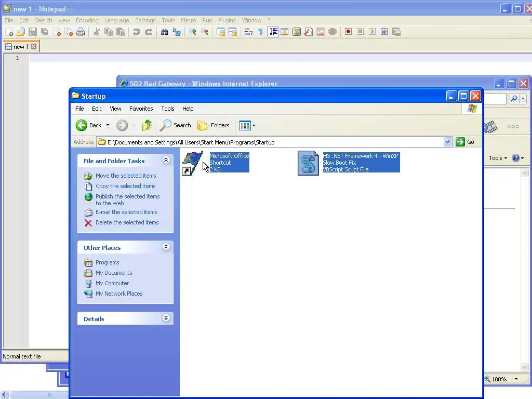Open 'My Network Places' under Other Places
The width and height of the screenshot is (532, 399).
point(119,294)
